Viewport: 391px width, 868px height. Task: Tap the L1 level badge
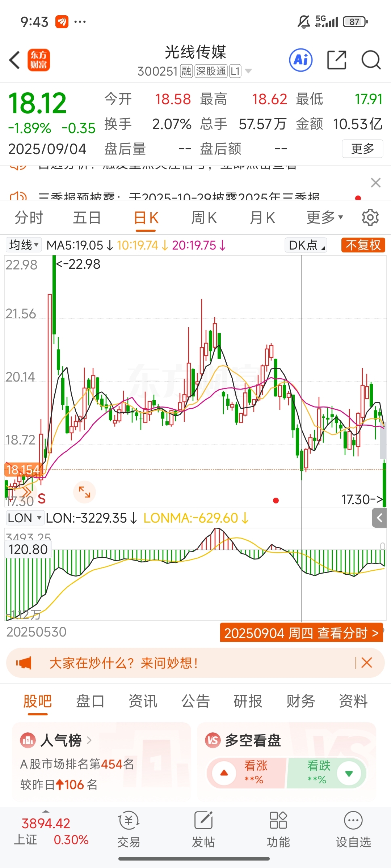click(235, 71)
